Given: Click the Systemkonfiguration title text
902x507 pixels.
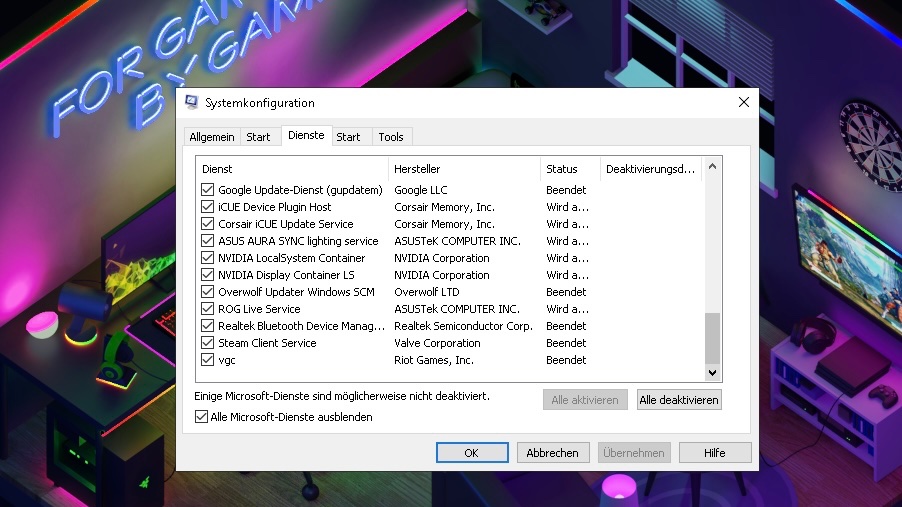Looking at the screenshot, I should (x=259, y=102).
